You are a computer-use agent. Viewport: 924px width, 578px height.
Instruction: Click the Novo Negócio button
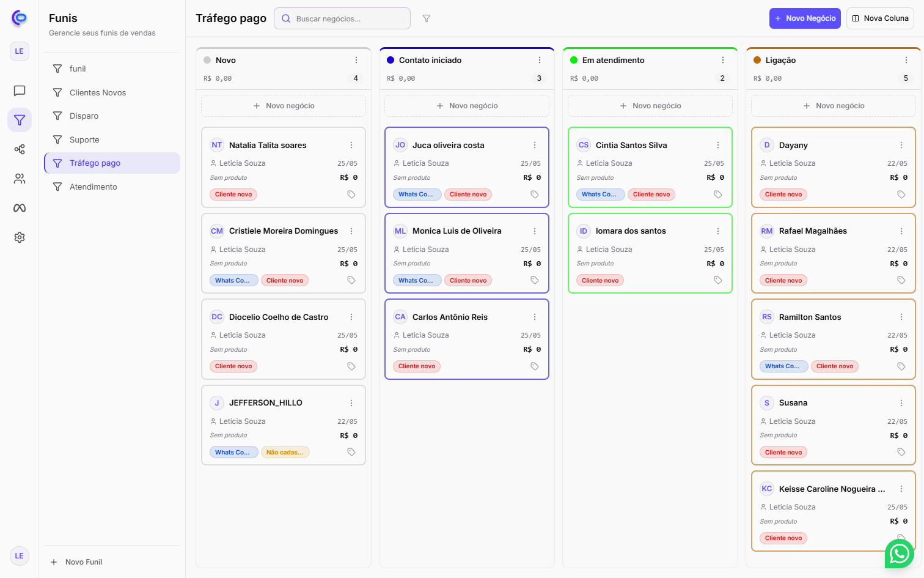[805, 18]
